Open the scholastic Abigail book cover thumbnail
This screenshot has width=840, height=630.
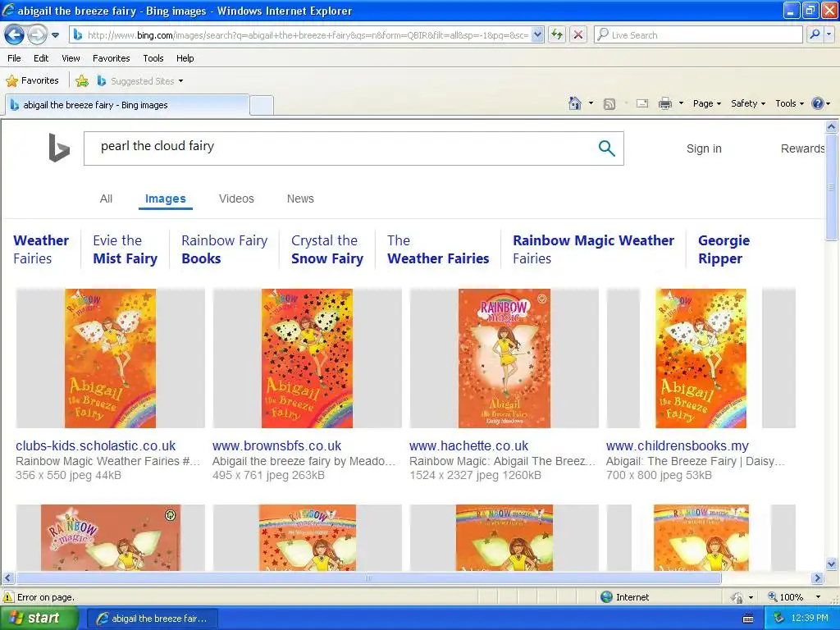111,358
